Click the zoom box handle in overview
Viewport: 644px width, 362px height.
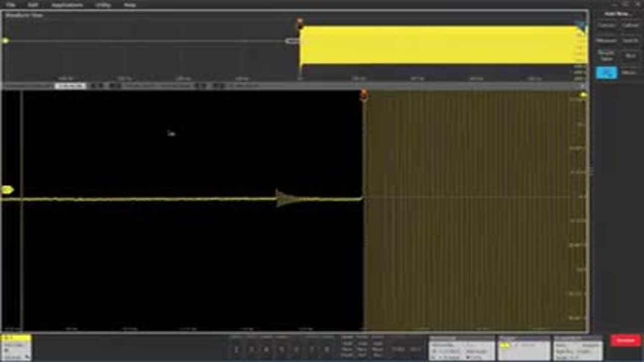click(292, 41)
